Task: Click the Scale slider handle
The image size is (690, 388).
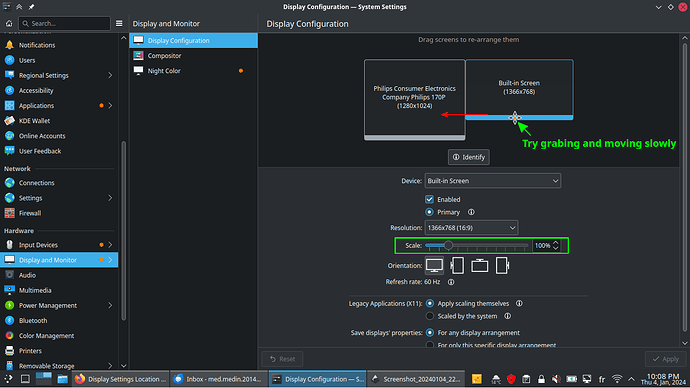Action: pyautogui.click(x=448, y=245)
